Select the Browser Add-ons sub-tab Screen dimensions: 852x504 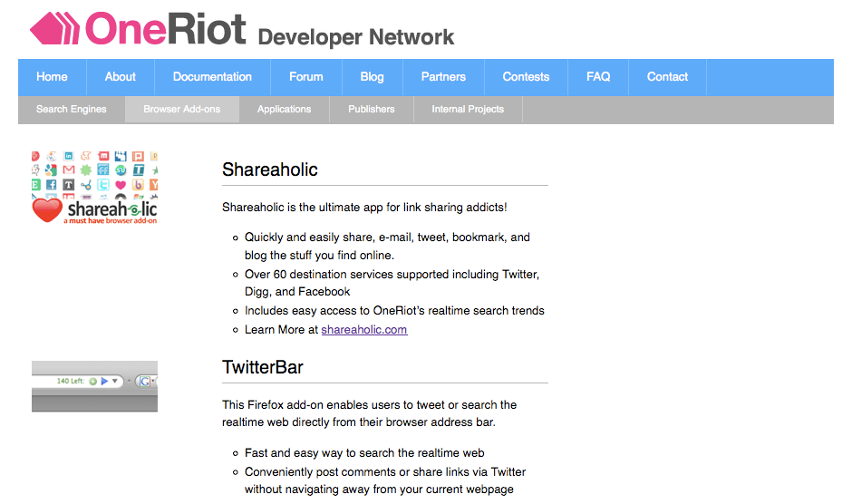pyautogui.click(x=182, y=110)
